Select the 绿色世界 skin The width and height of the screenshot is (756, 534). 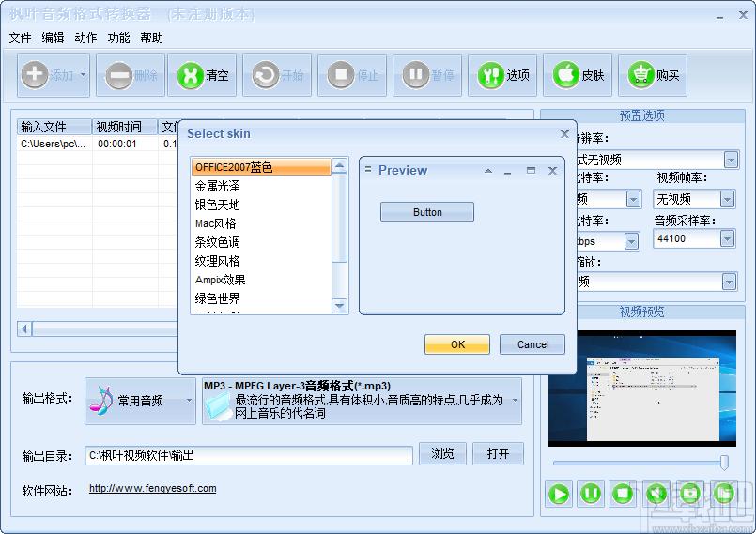[x=261, y=298]
